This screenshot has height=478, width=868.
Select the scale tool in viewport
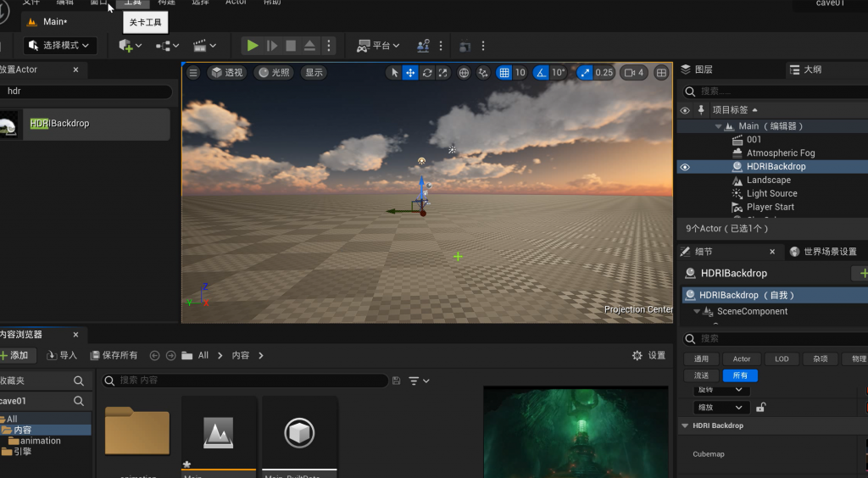[x=442, y=73]
